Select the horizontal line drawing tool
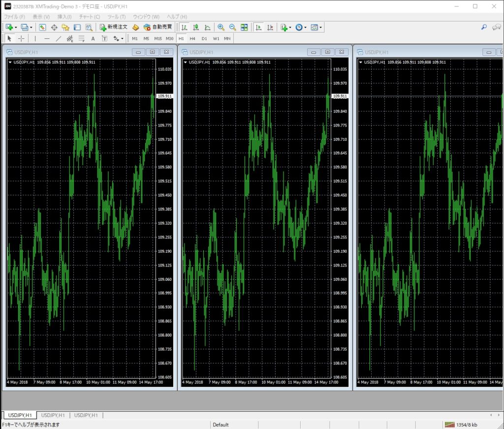The width and height of the screenshot is (504, 429). click(x=47, y=38)
